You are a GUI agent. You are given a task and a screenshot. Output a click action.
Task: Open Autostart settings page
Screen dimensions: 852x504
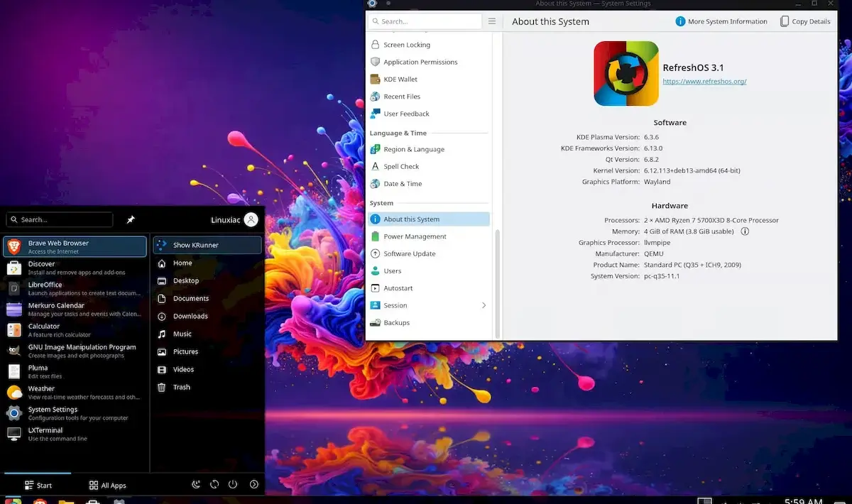pyautogui.click(x=428, y=288)
